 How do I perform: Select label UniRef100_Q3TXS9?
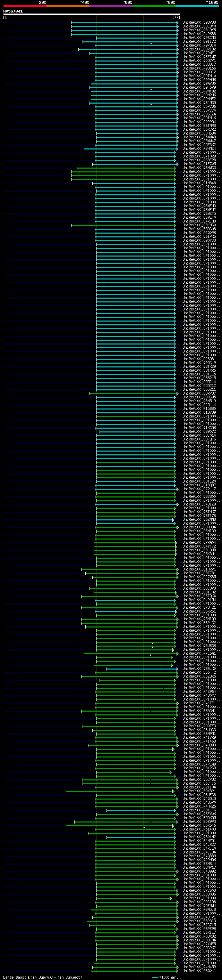(199, 366)
